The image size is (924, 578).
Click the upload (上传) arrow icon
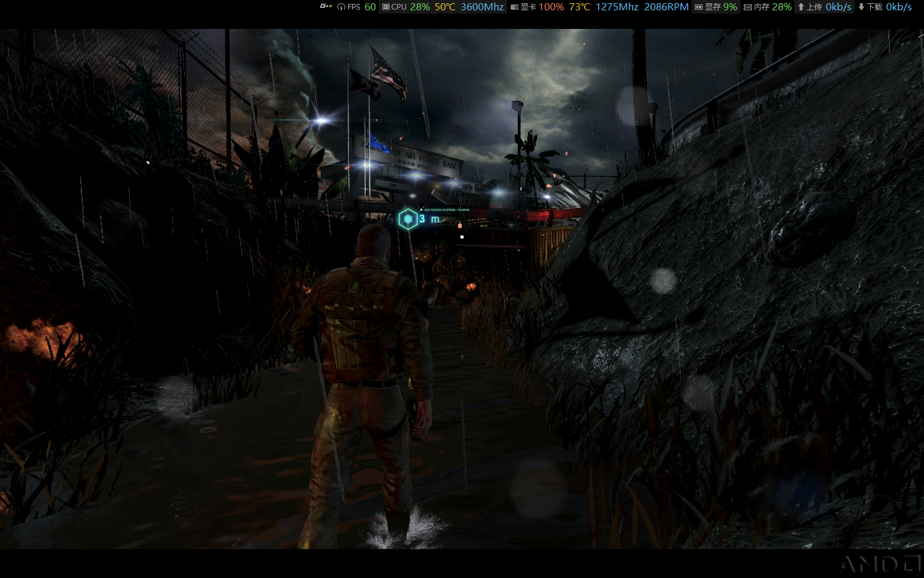pos(801,7)
